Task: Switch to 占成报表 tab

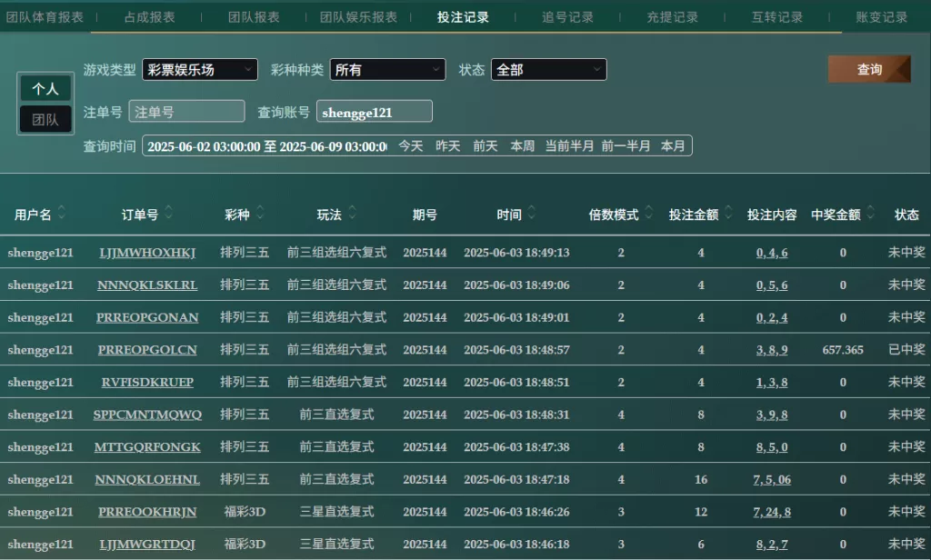Action: pos(150,17)
